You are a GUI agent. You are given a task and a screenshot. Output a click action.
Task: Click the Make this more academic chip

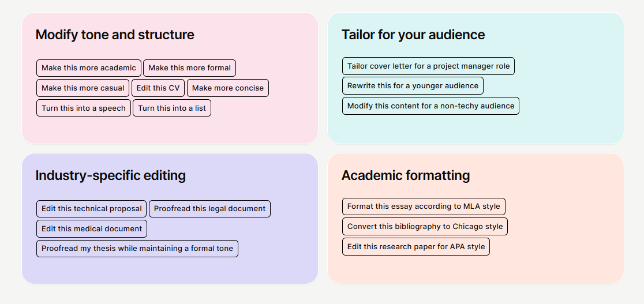tap(89, 68)
